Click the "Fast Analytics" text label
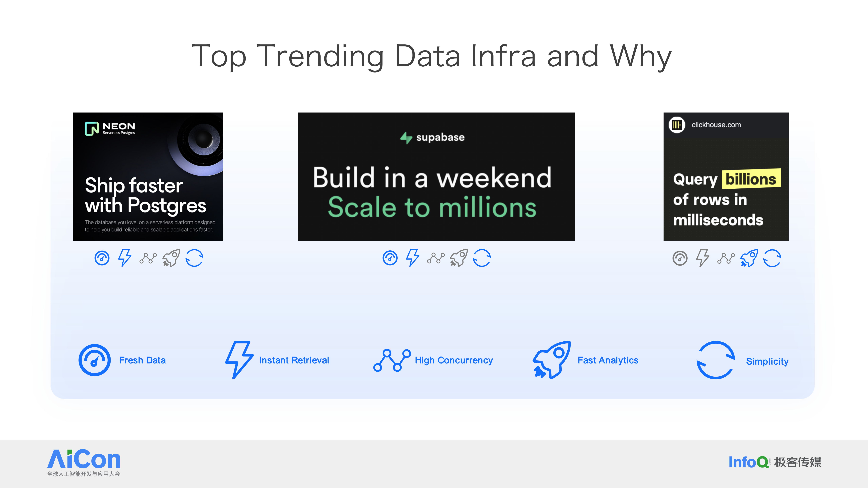This screenshot has height=488, width=868. coord(608,360)
